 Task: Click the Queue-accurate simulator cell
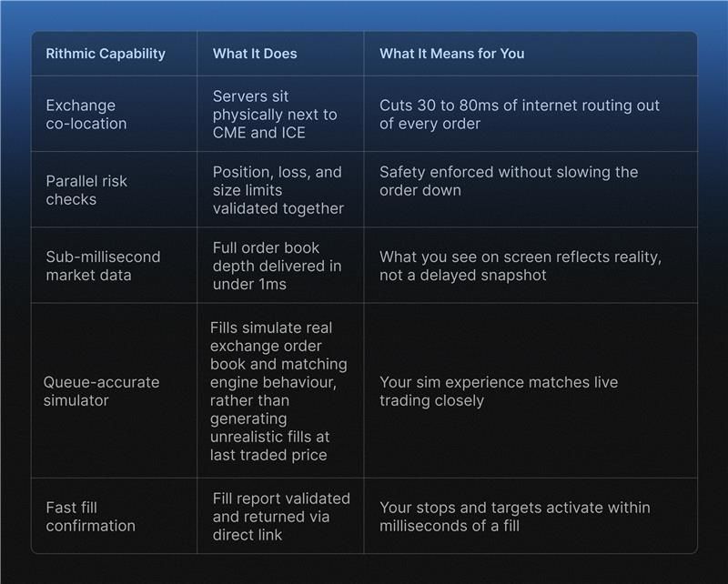[x=101, y=390]
